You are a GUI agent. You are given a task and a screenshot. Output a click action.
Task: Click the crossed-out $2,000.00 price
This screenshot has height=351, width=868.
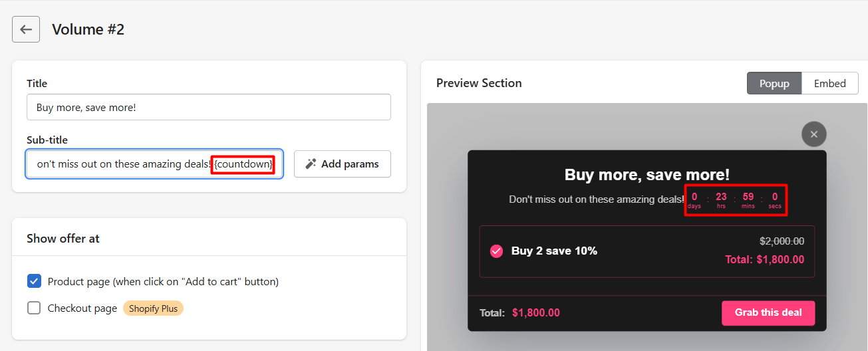pyautogui.click(x=782, y=241)
